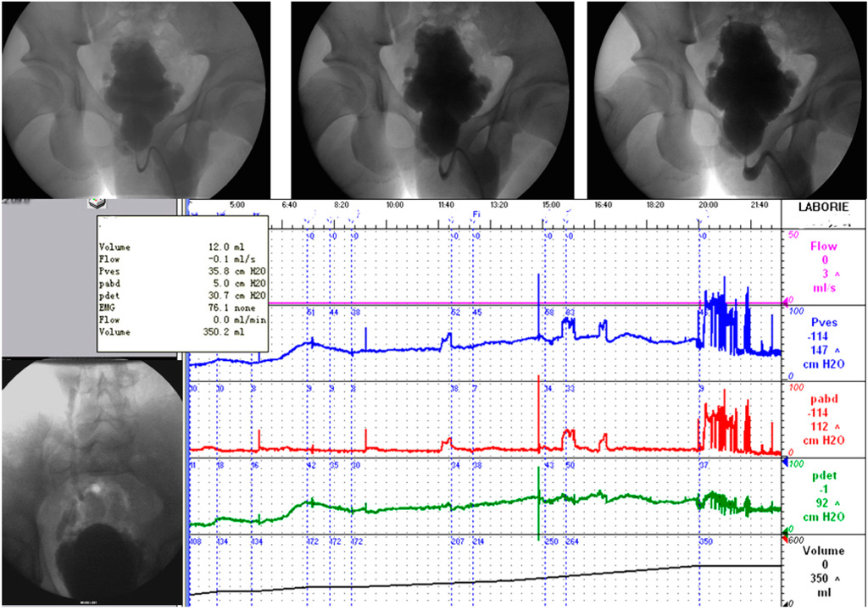Click the 5:00 time label on ruler
The image size is (868, 610).
tap(237, 205)
